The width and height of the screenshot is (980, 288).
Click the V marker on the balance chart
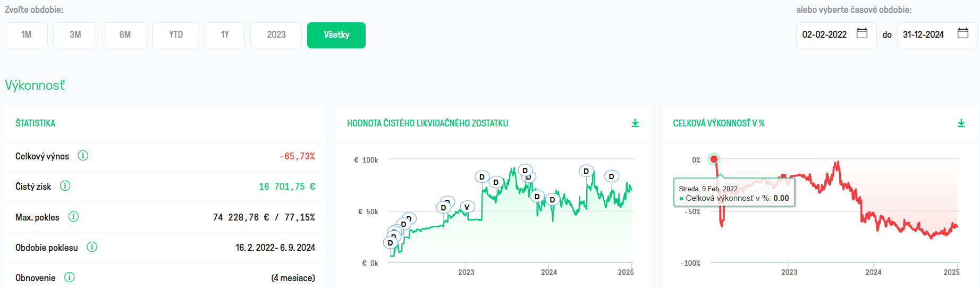pos(467,207)
